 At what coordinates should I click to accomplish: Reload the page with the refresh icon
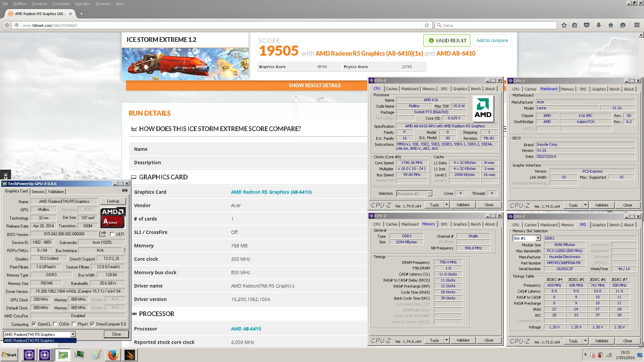(427, 25)
